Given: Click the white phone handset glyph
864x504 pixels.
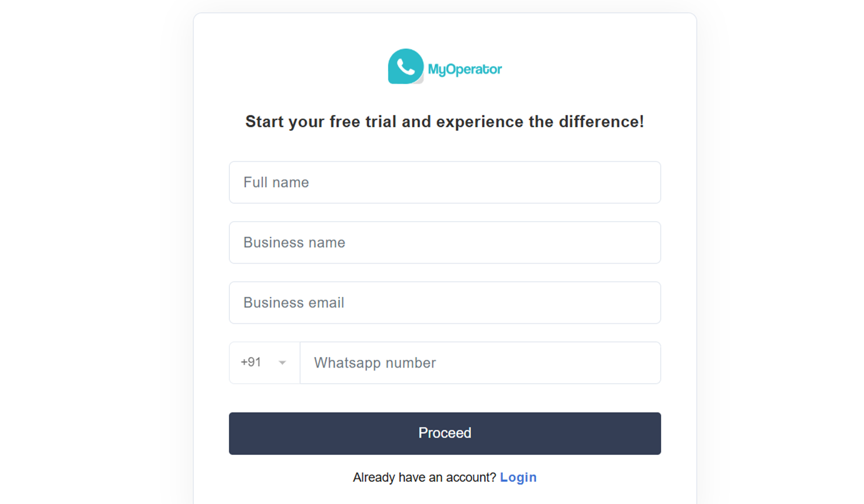Looking at the screenshot, I should pyautogui.click(x=405, y=66).
